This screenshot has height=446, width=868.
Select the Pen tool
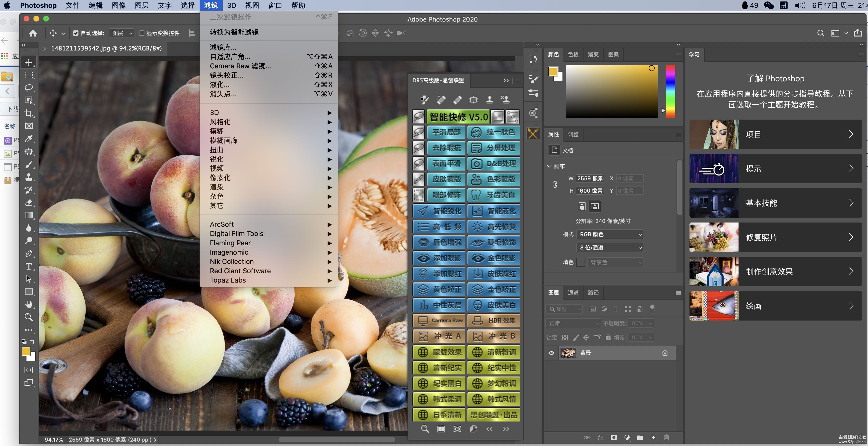point(29,253)
